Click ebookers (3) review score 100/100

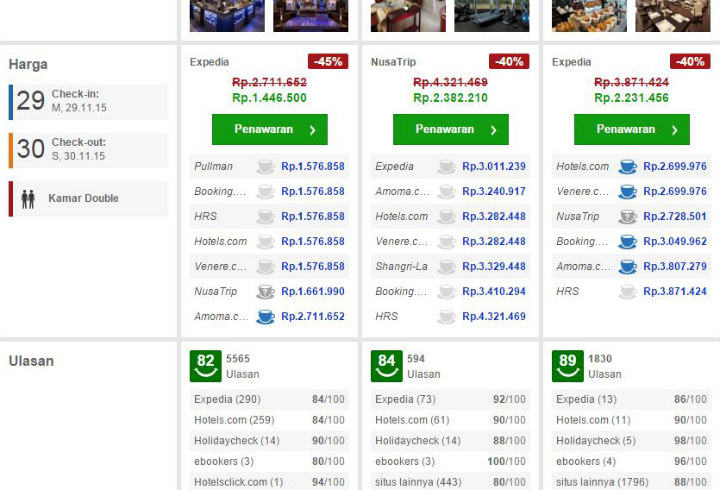pos(506,462)
